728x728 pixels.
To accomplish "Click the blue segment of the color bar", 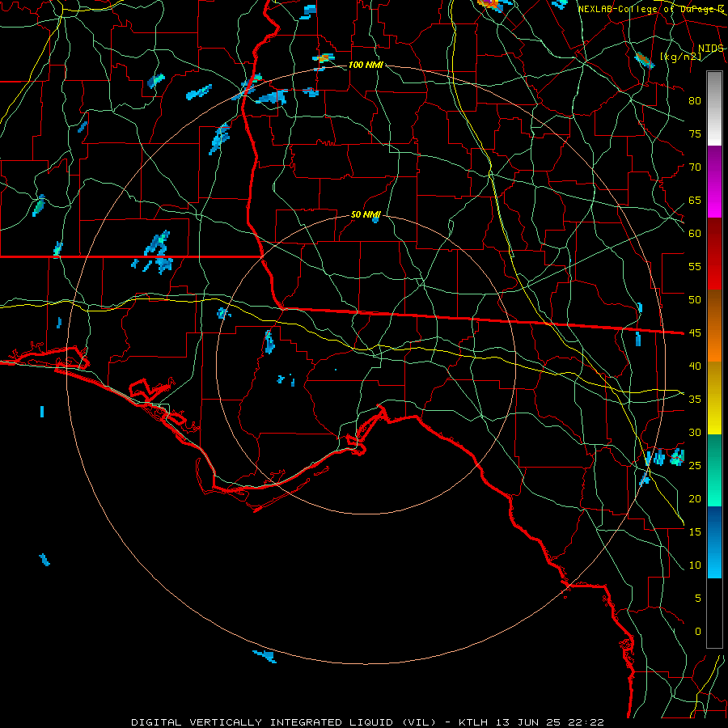I will point(714,542).
